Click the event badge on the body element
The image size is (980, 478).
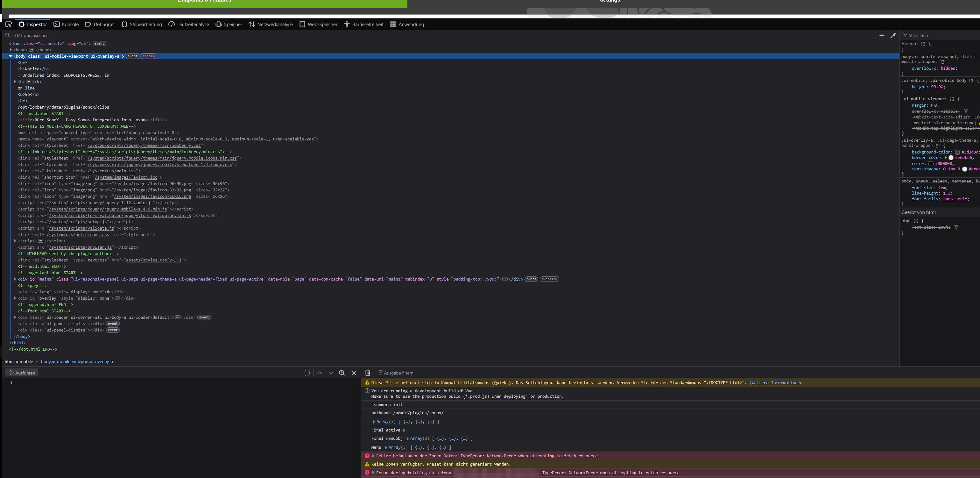tap(132, 56)
